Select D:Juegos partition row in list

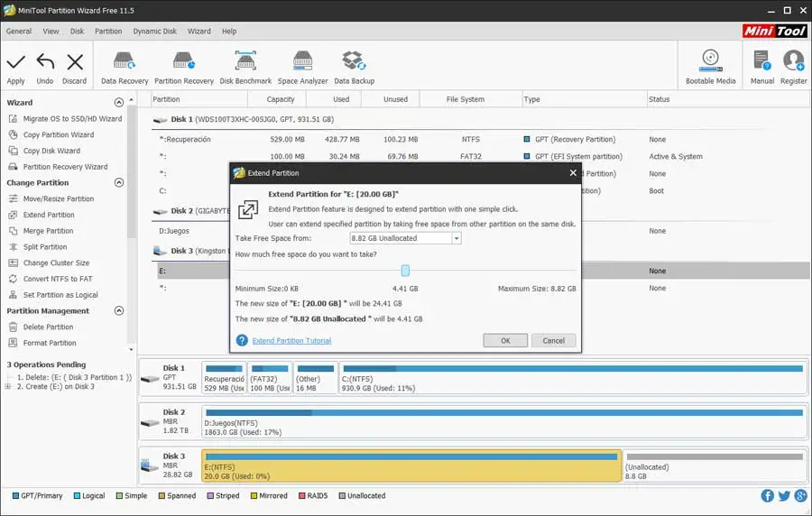coord(174,231)
